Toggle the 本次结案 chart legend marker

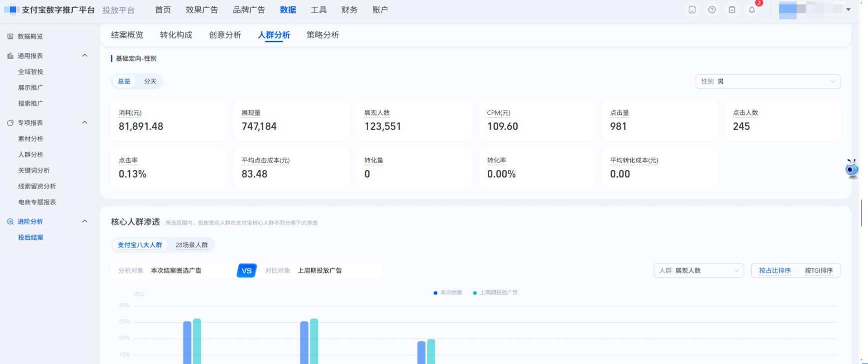click(436, 292)
